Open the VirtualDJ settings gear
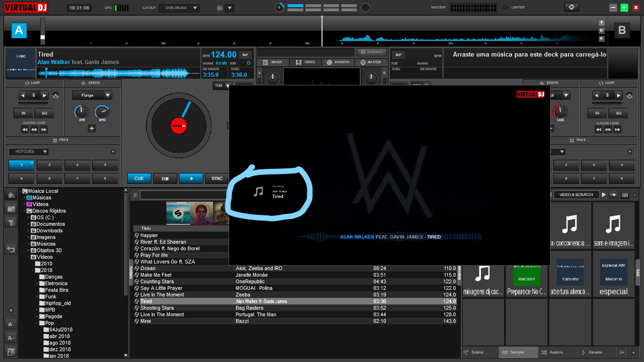The width and height of the screenshot is (644, 362). point(571,8)
